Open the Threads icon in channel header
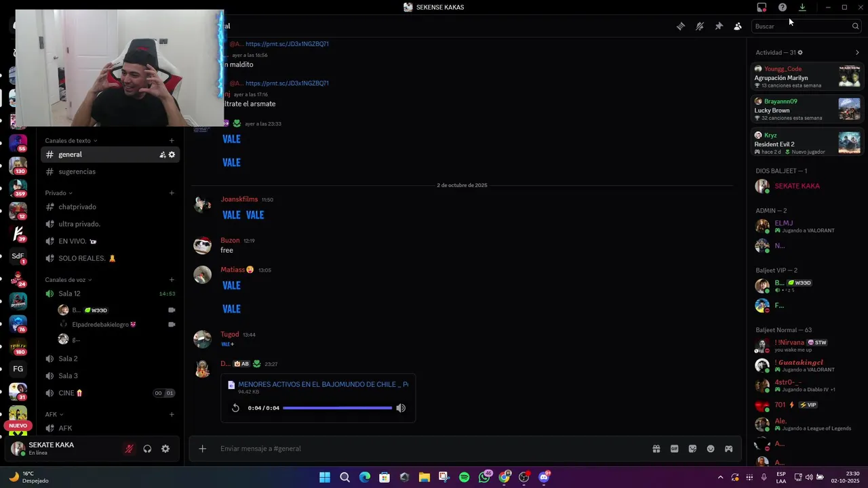 click(681, 26)
